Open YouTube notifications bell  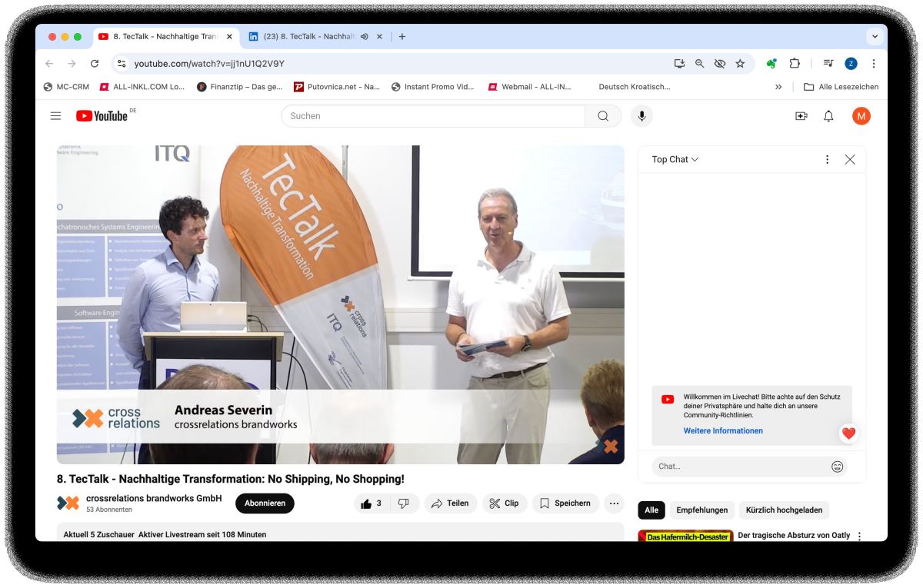[x=828, y=116]
